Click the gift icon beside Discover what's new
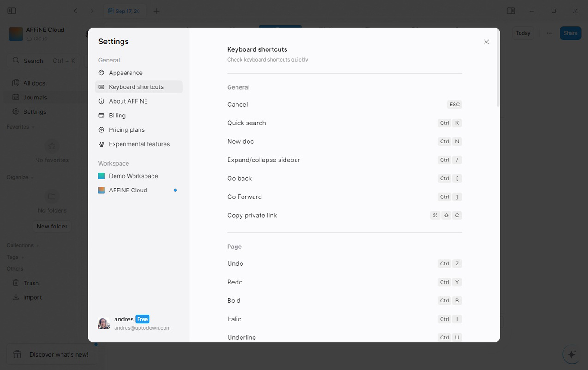 click(x=17, y=354)
